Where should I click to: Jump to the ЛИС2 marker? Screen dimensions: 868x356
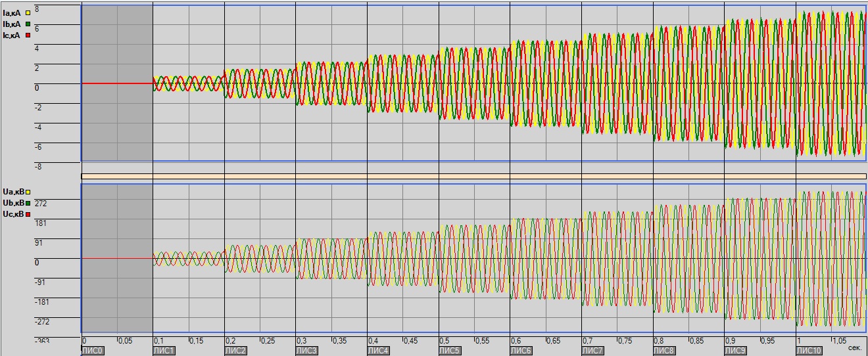[x=235, y=351]
